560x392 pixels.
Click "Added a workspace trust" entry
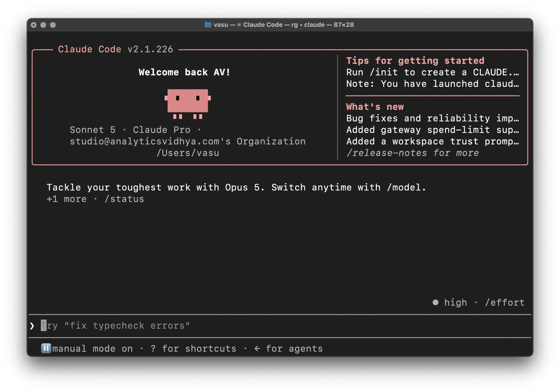[x=432, y=141]
